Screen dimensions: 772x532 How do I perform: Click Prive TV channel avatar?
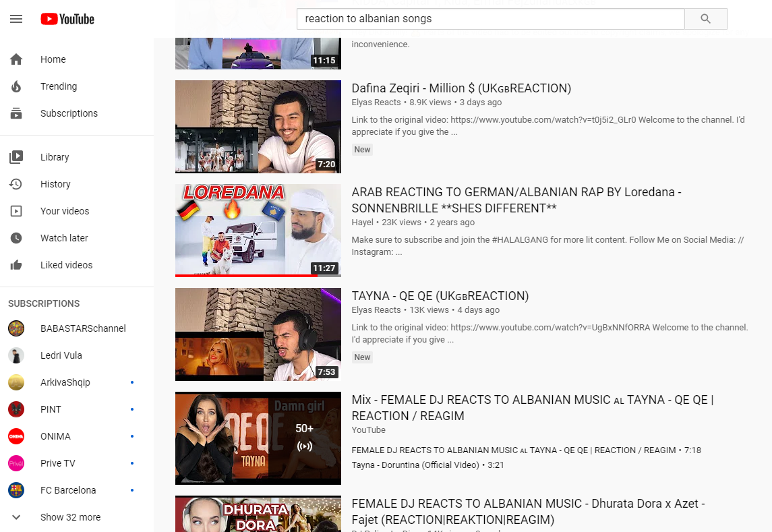(x=16, y=463)
